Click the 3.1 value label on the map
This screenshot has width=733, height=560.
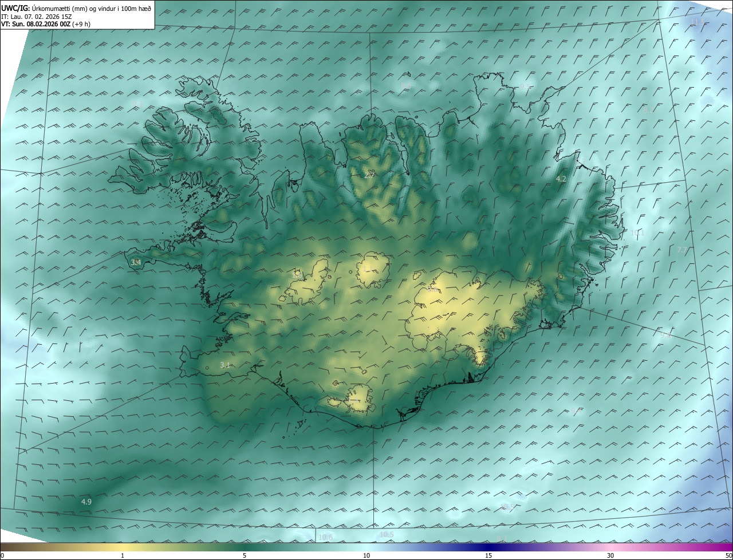(x=225, y=365)
